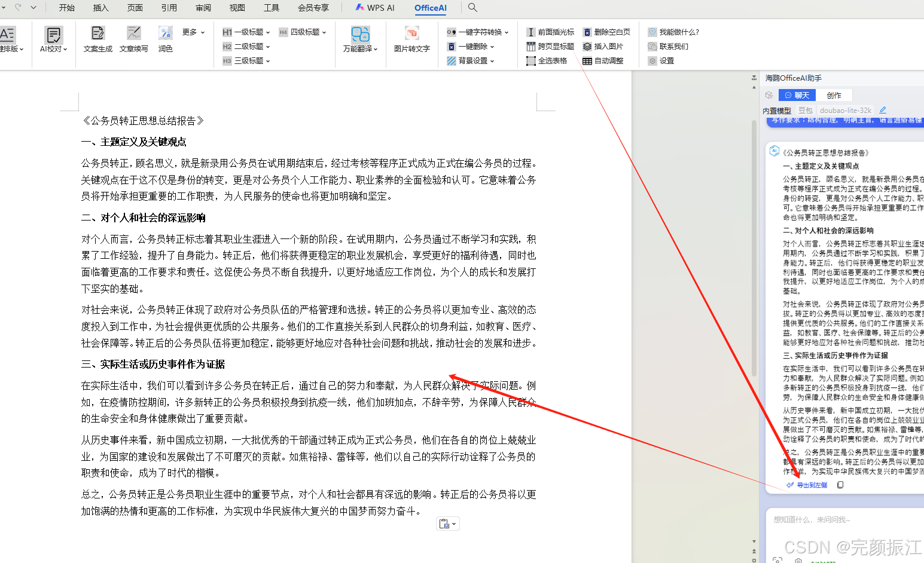Viewport: 924px width, 563px height.
Task: Click the doubao-lite-32k model tag
Action: pyautogui.click(x=846, y=111)
